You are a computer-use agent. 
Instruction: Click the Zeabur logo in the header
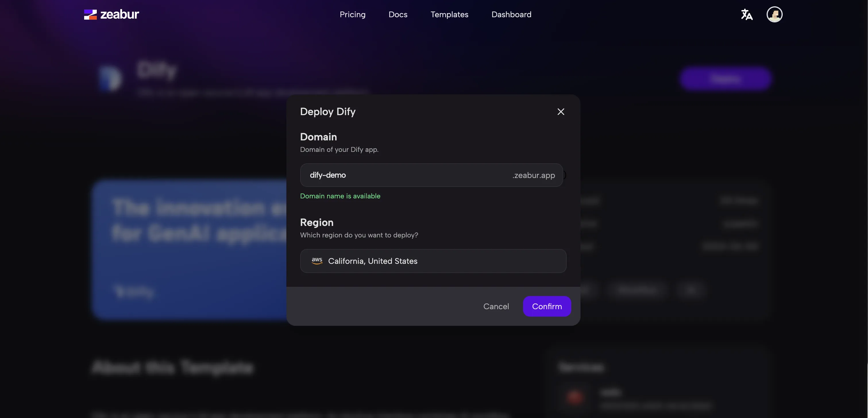click(111, 14)
